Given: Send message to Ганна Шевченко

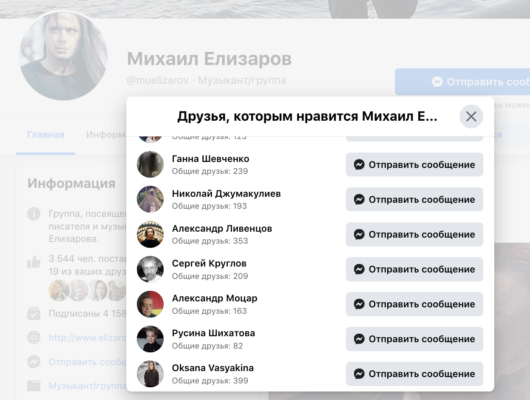Looking at the screenshot, I should tap(414, 165).
